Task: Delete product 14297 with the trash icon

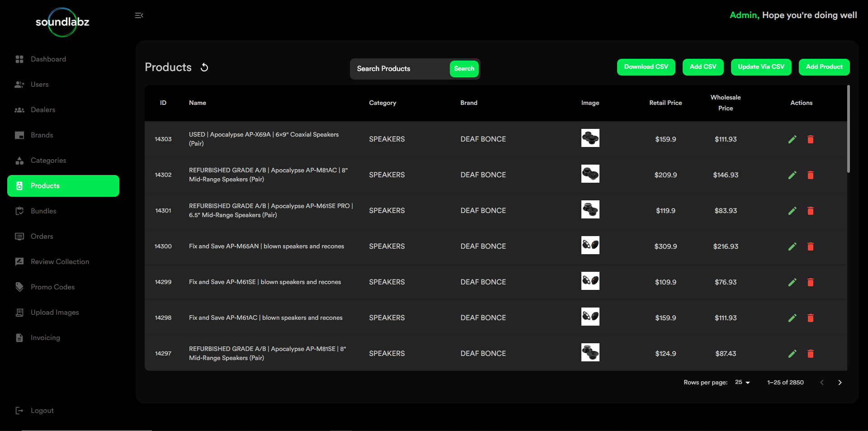Action: (811, 354)
